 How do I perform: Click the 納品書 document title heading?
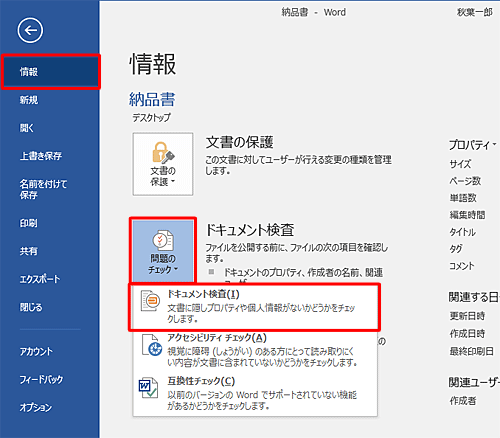(x=152, y=99)
